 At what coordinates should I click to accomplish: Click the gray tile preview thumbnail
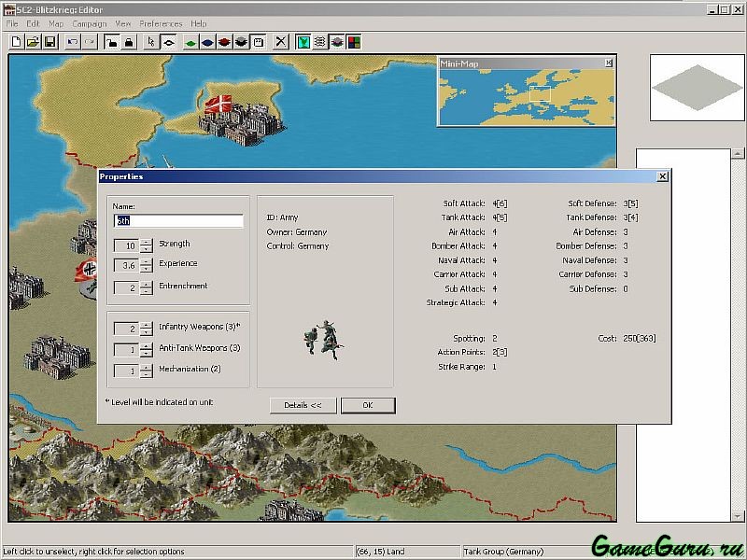pyautogui.click(x=698, y=88)
